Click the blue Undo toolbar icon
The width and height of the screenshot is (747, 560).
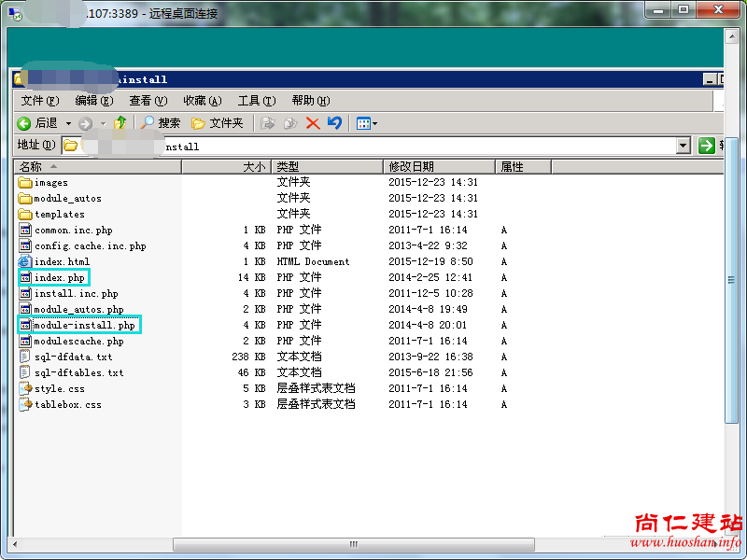(334, 123)
